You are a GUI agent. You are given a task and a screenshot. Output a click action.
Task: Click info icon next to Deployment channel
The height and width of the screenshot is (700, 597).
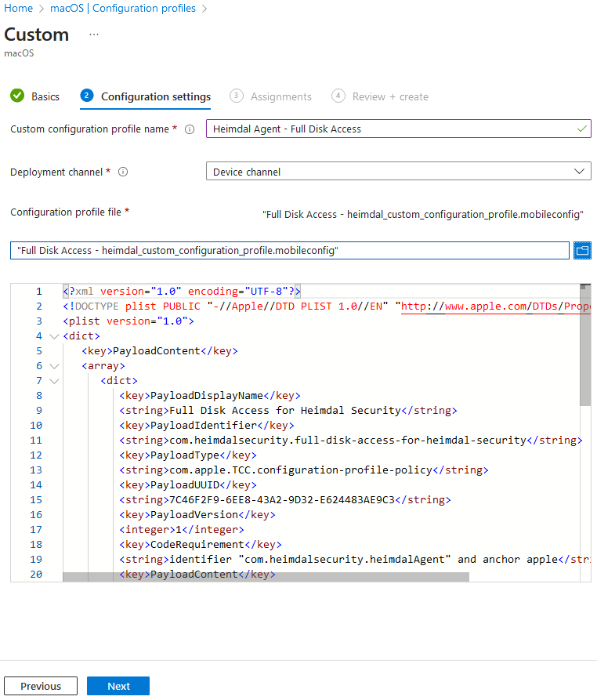[x=123, y=172]
